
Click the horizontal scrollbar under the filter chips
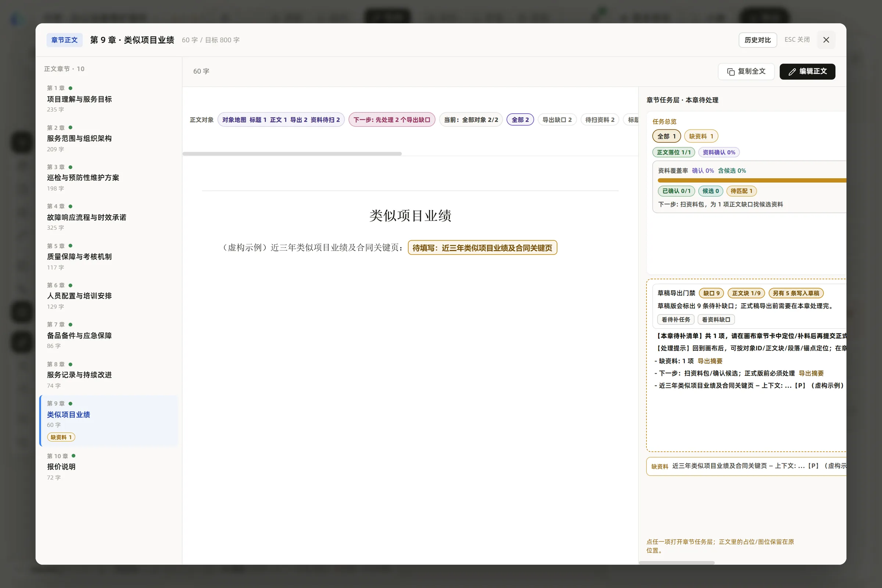click(x=292, y=154)
